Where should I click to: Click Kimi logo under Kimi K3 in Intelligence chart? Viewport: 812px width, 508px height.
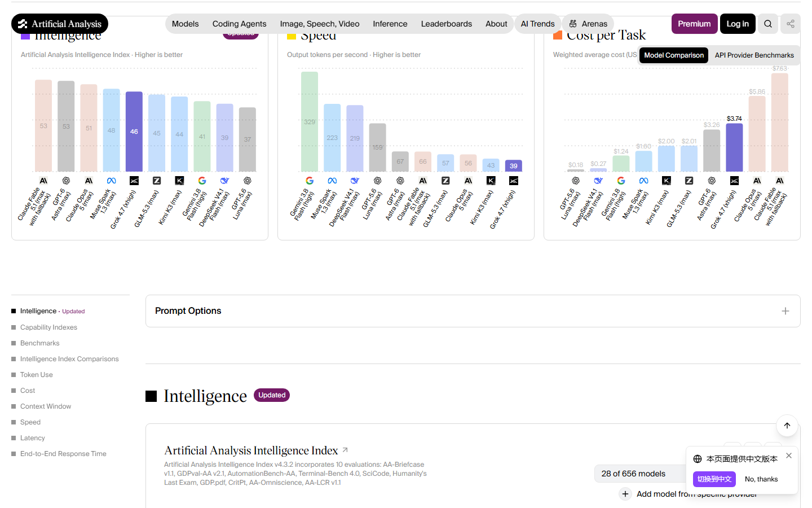[x=179, y=181]
